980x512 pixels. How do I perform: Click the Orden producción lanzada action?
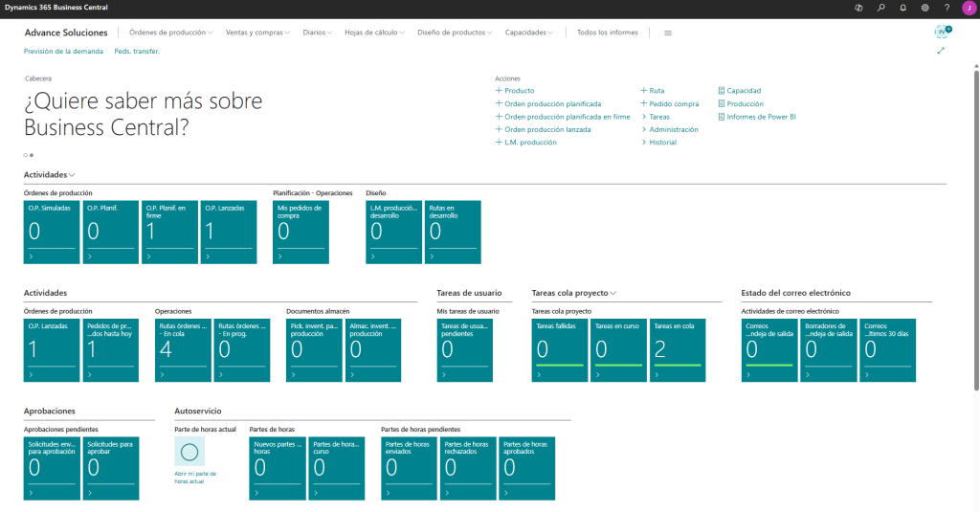click(546, 129)
